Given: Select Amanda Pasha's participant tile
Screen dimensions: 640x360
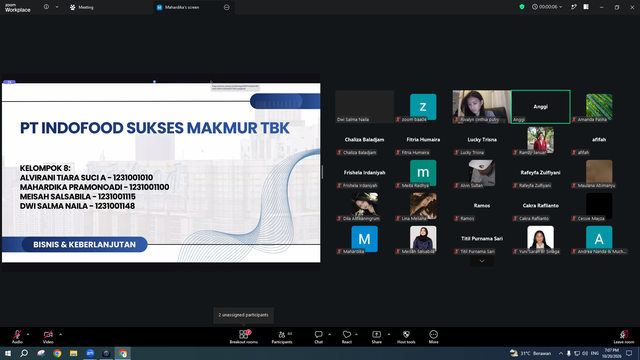Looking at the screenshot, I should 599,107.
